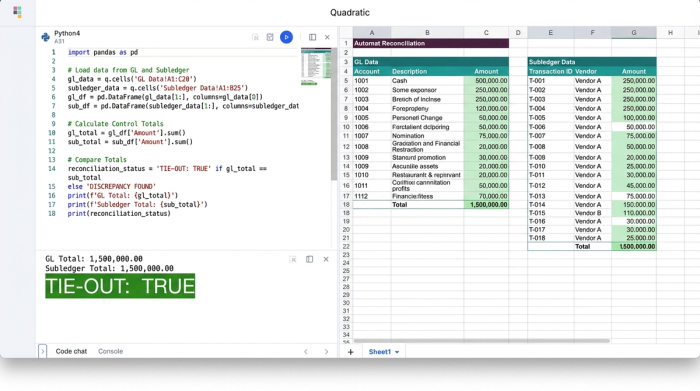Select subledger total cell in column G

click(634, 246)
